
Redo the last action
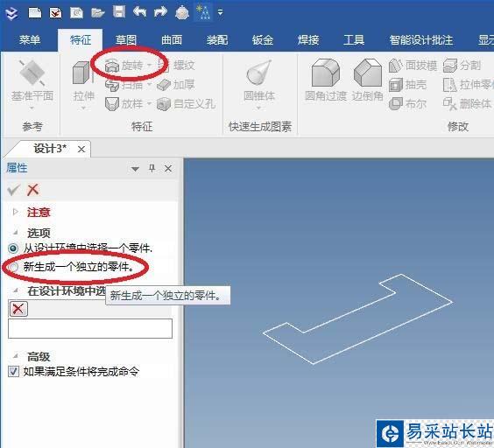[160, 12]
